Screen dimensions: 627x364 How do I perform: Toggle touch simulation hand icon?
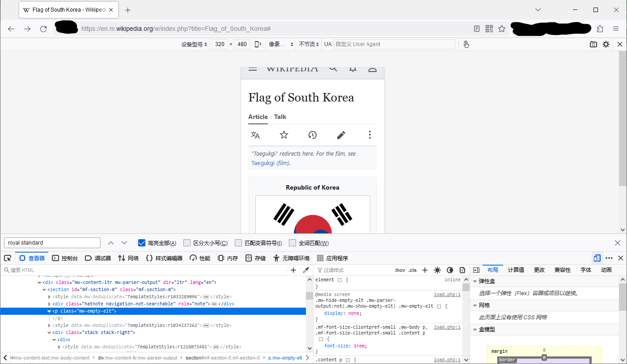pos(466,44)
